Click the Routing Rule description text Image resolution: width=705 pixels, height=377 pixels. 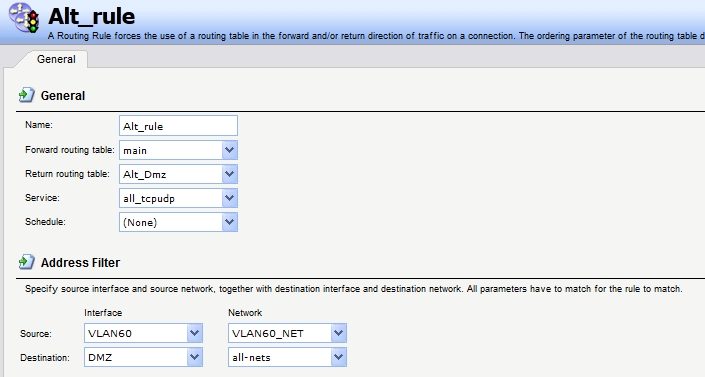pos(376,36)
